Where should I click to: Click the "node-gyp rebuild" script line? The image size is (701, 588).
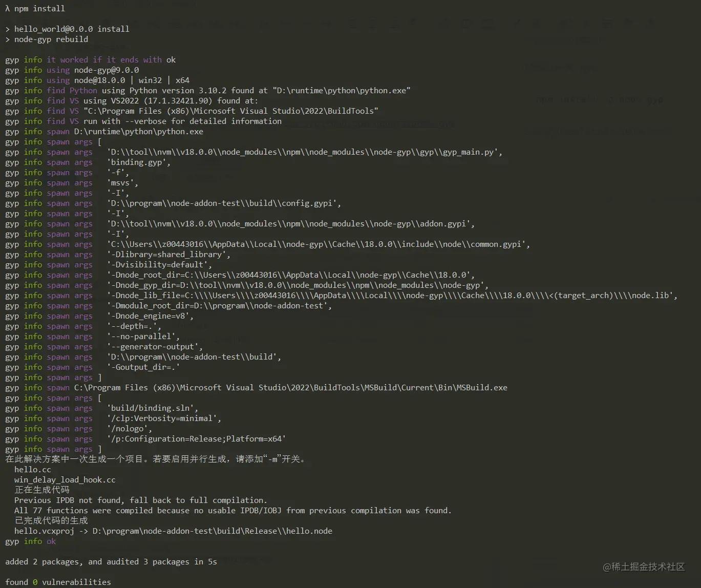(51, 39)
